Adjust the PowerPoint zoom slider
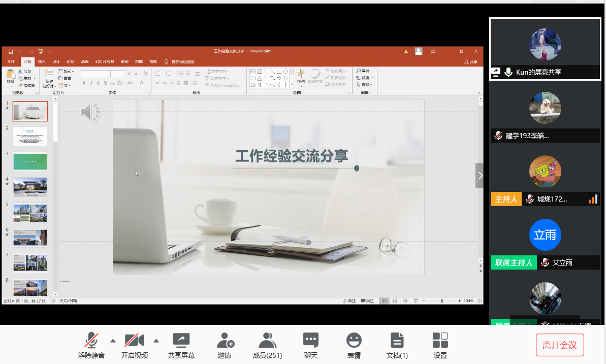Image resolution: width=606 pixels, height=364 pixels. [x=441, y=301]
